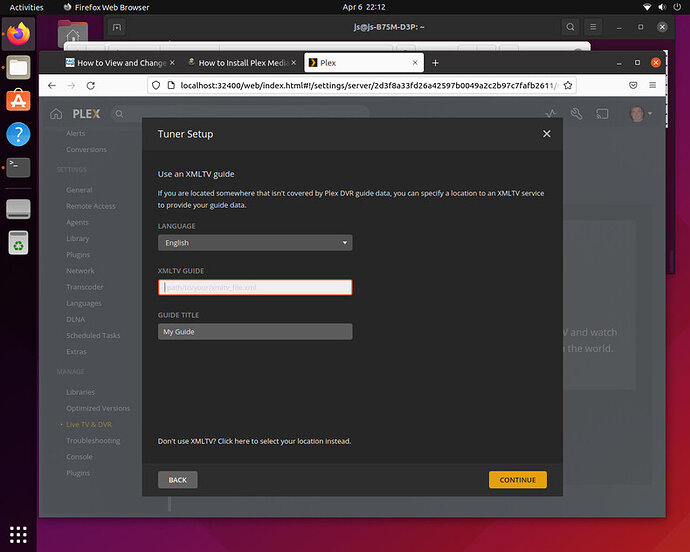Click the Plex search magnifier icon
The image size is (690, 552).
[119, 114]
